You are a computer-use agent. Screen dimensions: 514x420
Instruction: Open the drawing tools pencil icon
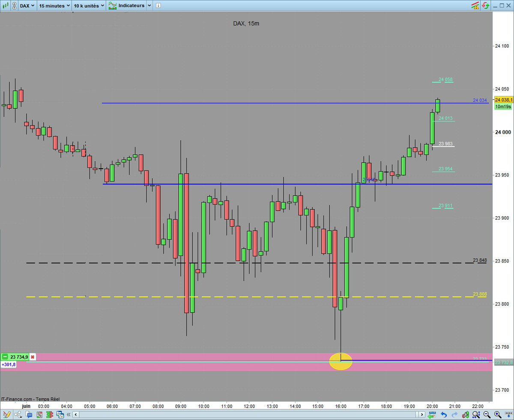tap(7, 414)
